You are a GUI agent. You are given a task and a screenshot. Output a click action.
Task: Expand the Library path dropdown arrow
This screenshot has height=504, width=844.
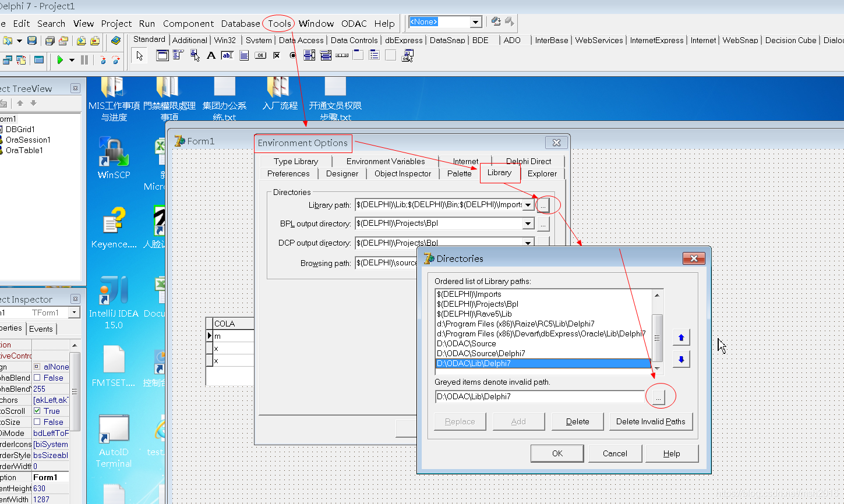pos(528,205)
